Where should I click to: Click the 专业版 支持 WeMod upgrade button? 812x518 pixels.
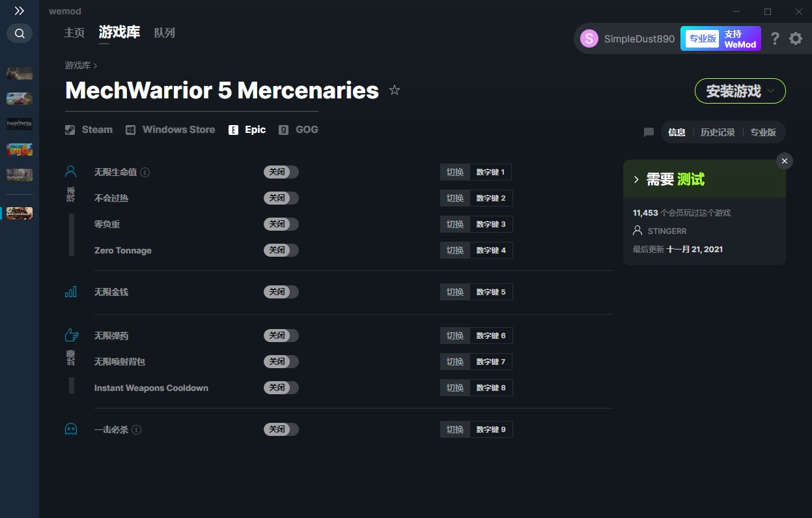tap(721, 38)
